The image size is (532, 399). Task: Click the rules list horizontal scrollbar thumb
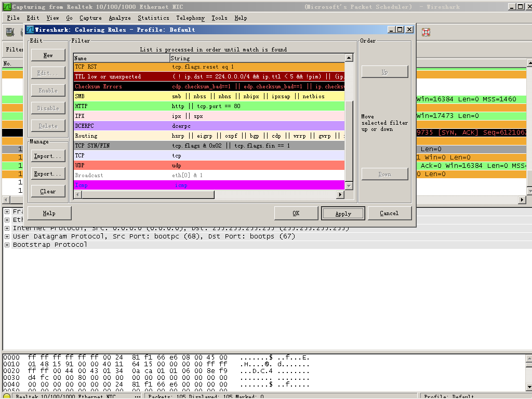point(148,194)
